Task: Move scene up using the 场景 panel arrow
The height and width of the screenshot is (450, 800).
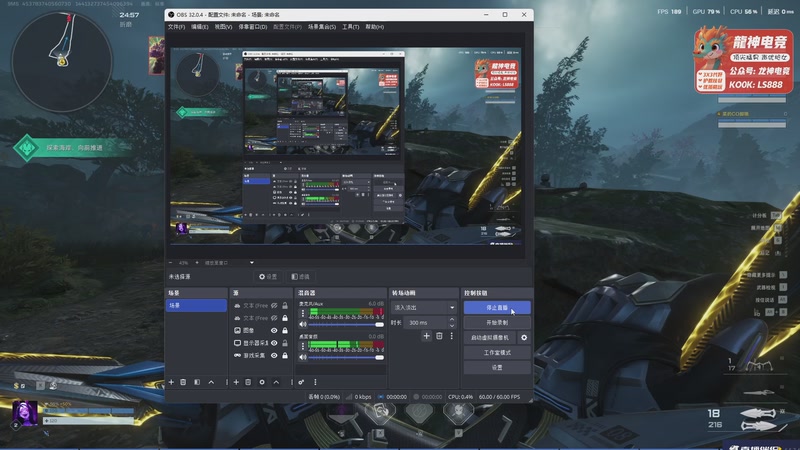Action: (x=211, y=382)
